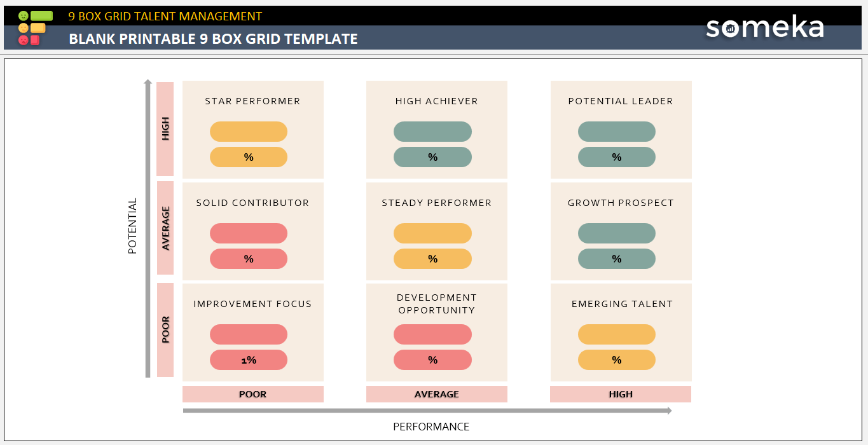This screenshot has width=868, height=445.
Task: Select the Development Opportunity count field
Action: click(432, 334)
